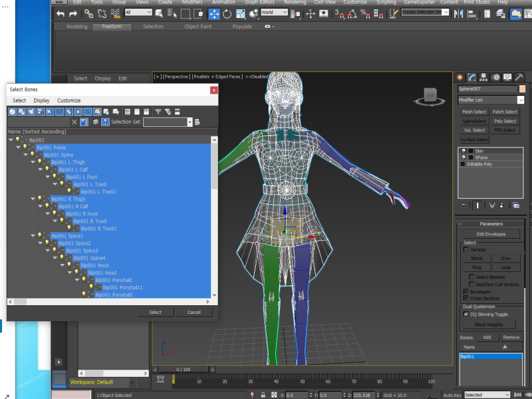
Task: Click the Undo arrow in main toolbar
Action: [x=61, y=13]
